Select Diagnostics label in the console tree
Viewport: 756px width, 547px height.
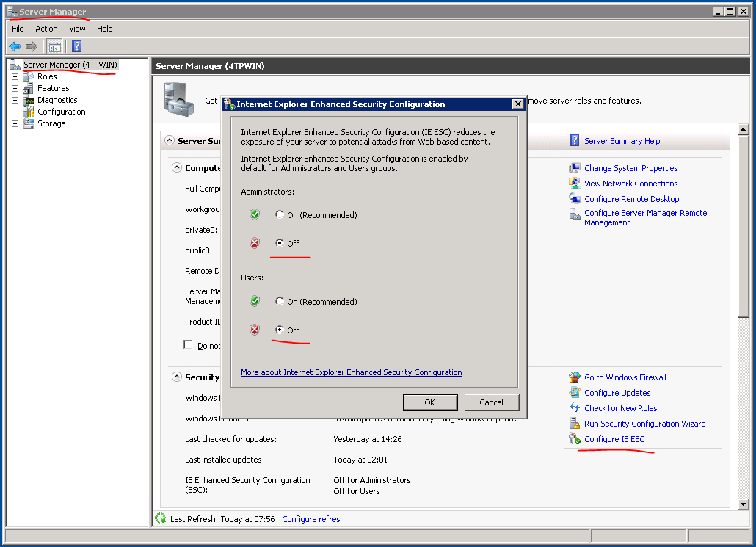coord(57,100)
